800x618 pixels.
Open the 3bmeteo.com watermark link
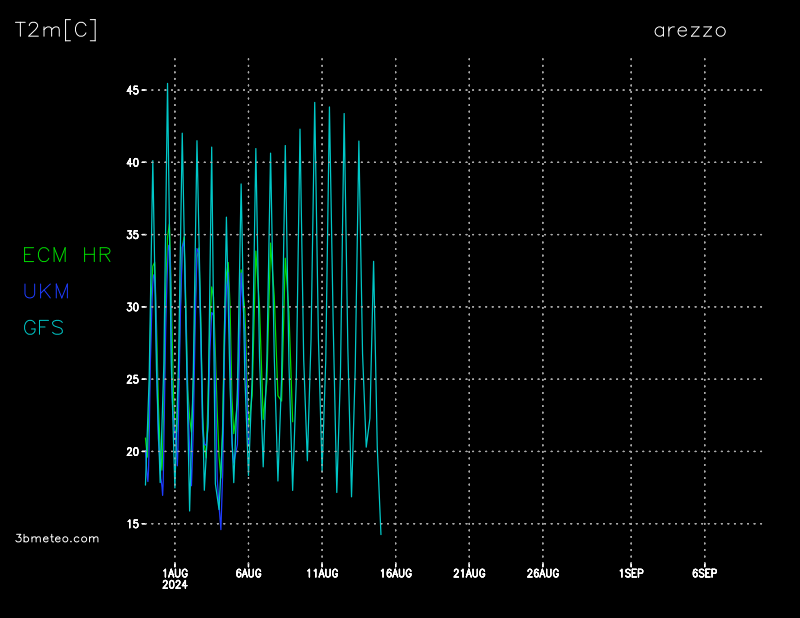[58, 538]
